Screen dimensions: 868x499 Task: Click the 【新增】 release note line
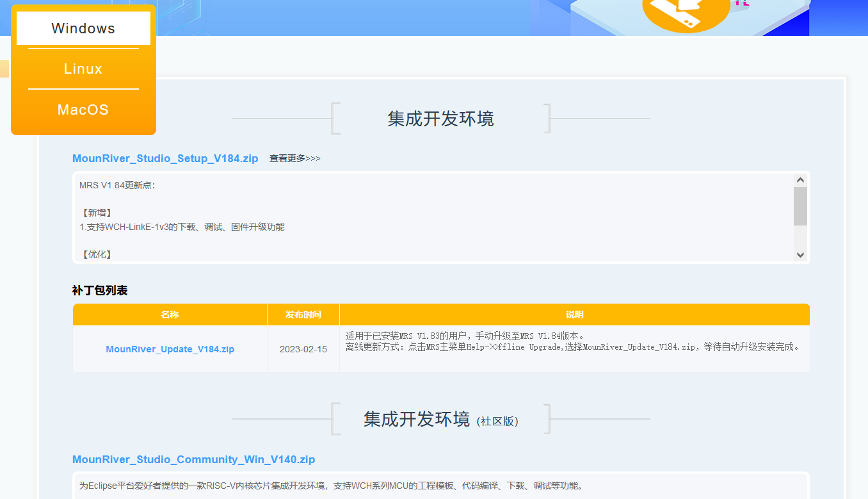point(97,213)
